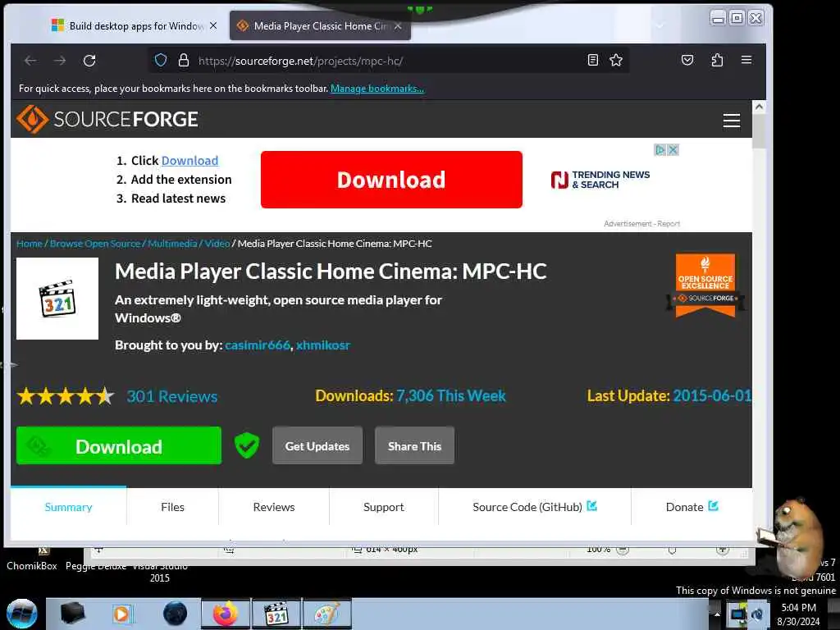
Task: Click the Download link in ad steps
Action: point(189,161)
